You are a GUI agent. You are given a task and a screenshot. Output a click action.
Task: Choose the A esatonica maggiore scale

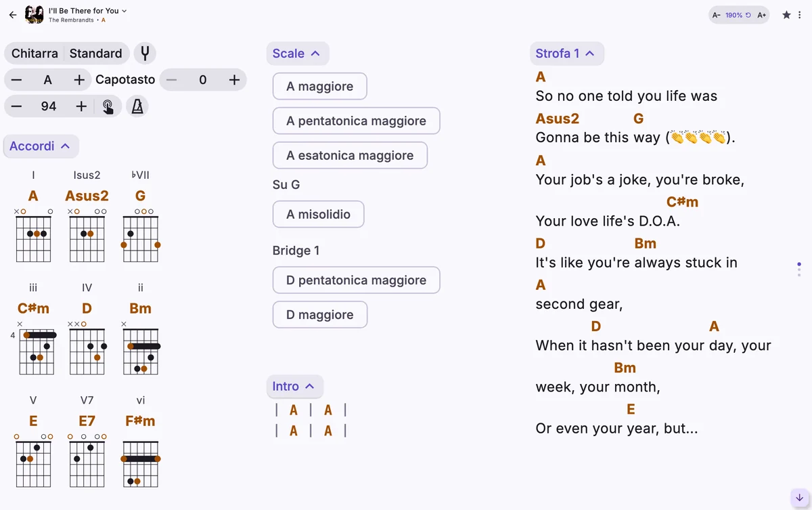(x=350, y=155)
